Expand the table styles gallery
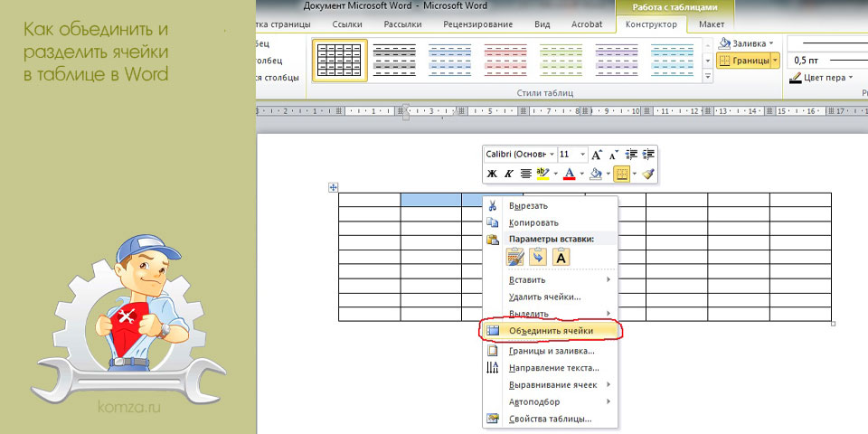 (x=708, y=78)
